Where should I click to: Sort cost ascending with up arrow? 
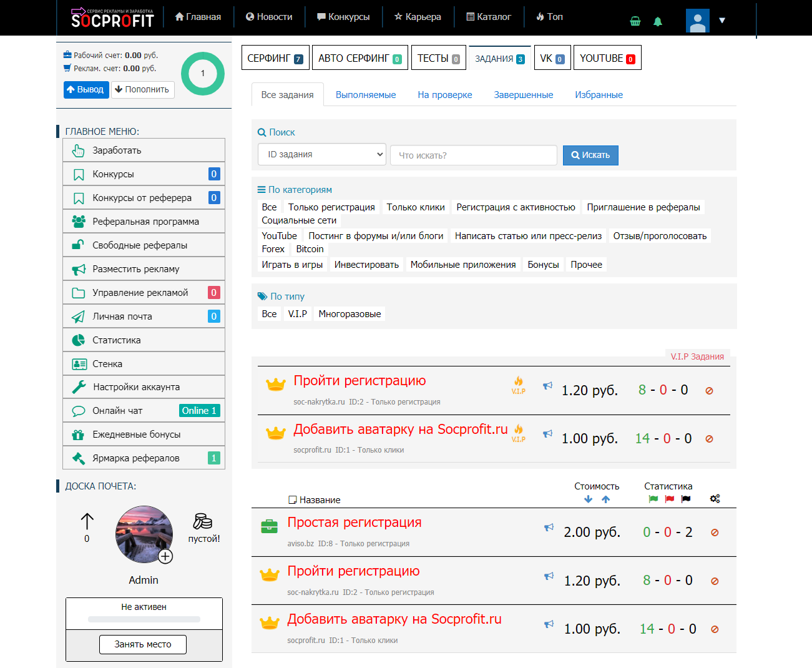pos(605,499)
